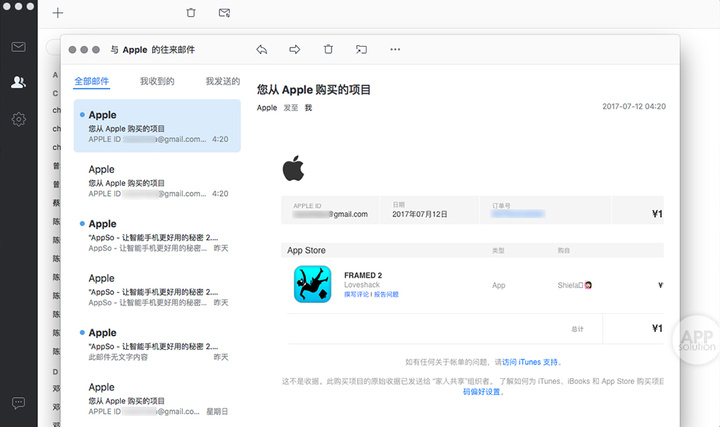Click the trash icon in main window toolbar
The height and width of the screenshot is (427, 720).
point(191,13)
